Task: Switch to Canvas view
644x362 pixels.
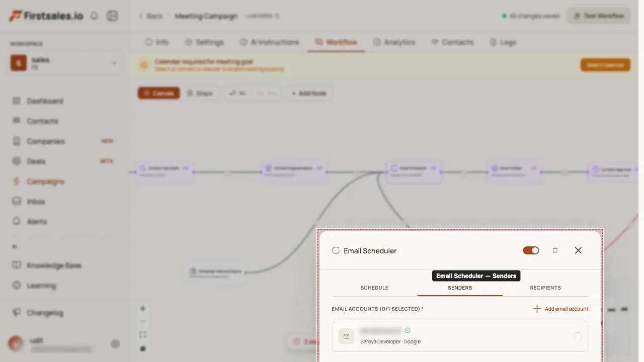Action: click(158, 93)
